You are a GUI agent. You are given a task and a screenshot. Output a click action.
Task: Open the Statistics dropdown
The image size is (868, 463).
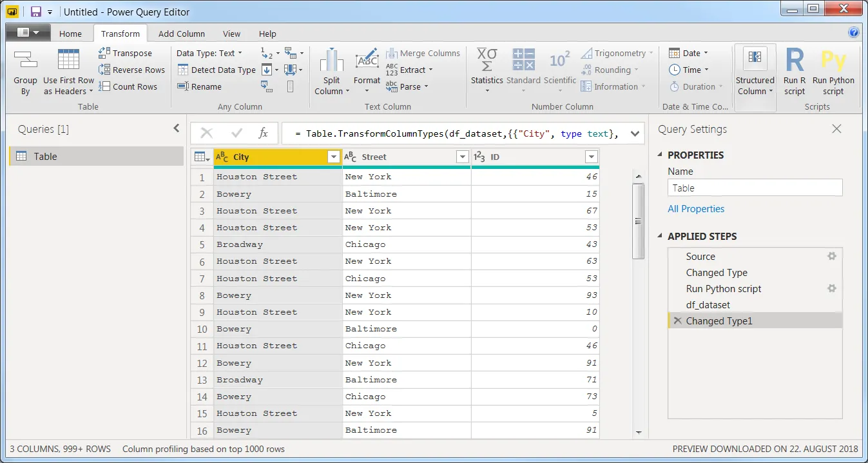[487, 86]
